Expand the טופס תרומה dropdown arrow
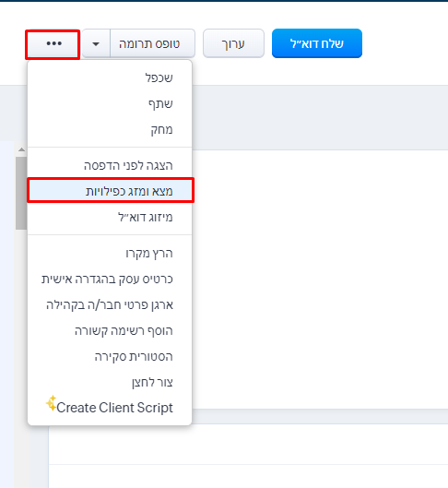The width and height of the screenshot is (448, 488). pyautogui.click(x=96, y=43)
